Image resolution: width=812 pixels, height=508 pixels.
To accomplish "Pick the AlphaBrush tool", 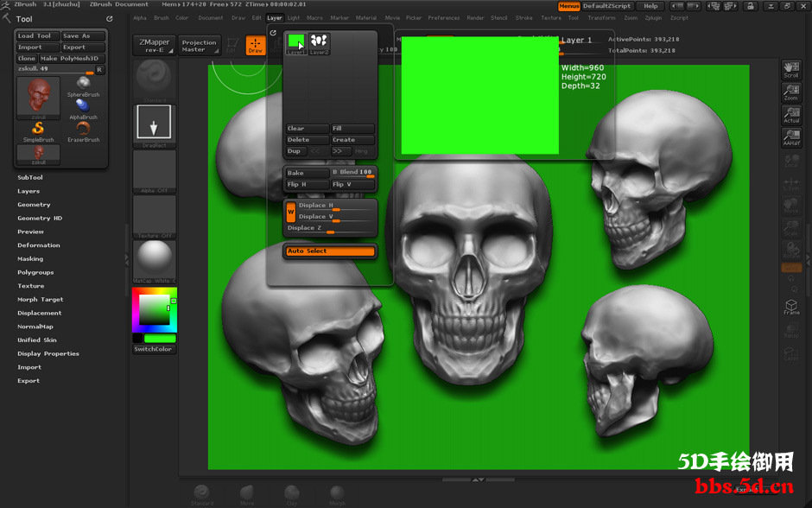I will pyautogui.click(x=83, y=109).
